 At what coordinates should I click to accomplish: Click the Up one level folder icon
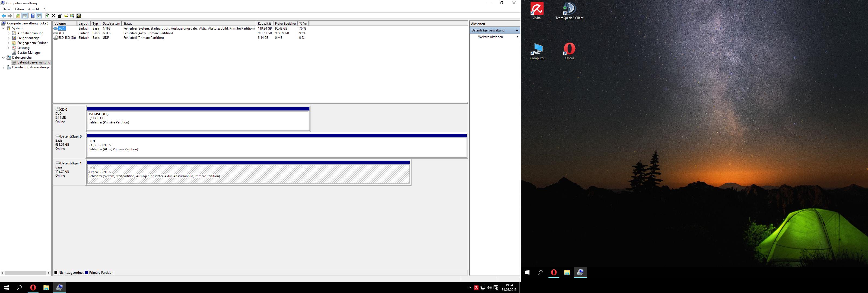18,16
